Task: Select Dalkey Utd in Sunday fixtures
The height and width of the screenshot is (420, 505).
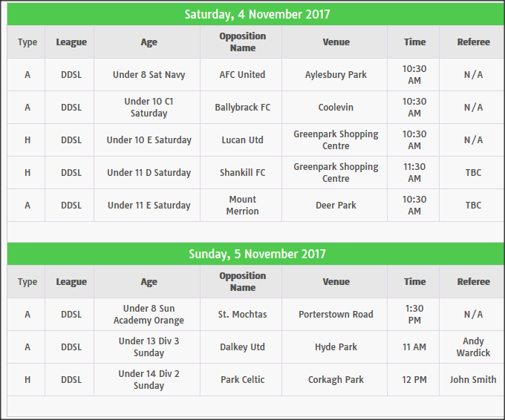Action: pos(242,347)
